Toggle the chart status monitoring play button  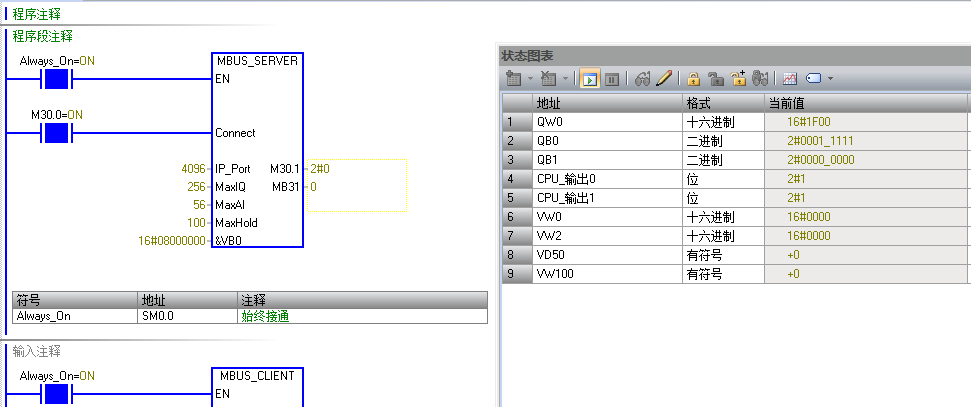[589, 78]
